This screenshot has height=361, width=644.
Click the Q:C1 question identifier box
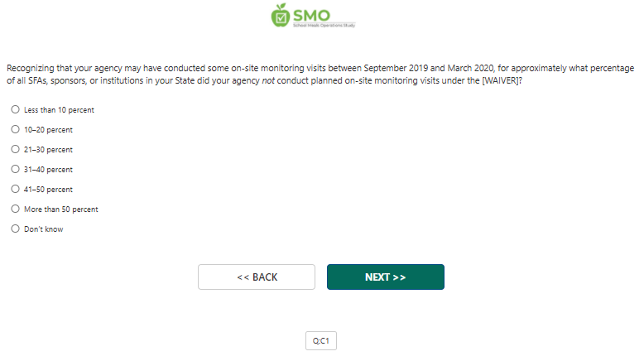tap(321, 340)
